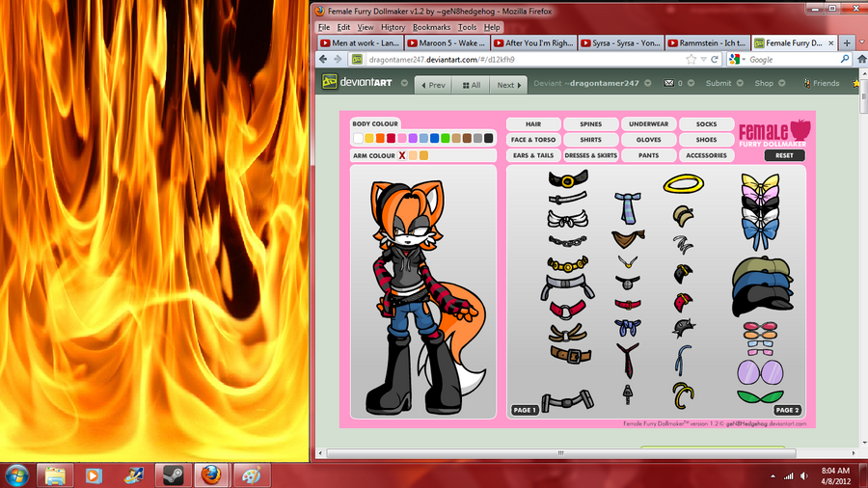Screen dimensions: 868x488
Task: Click the Next deviation button
Action: [x=508, y=85]
